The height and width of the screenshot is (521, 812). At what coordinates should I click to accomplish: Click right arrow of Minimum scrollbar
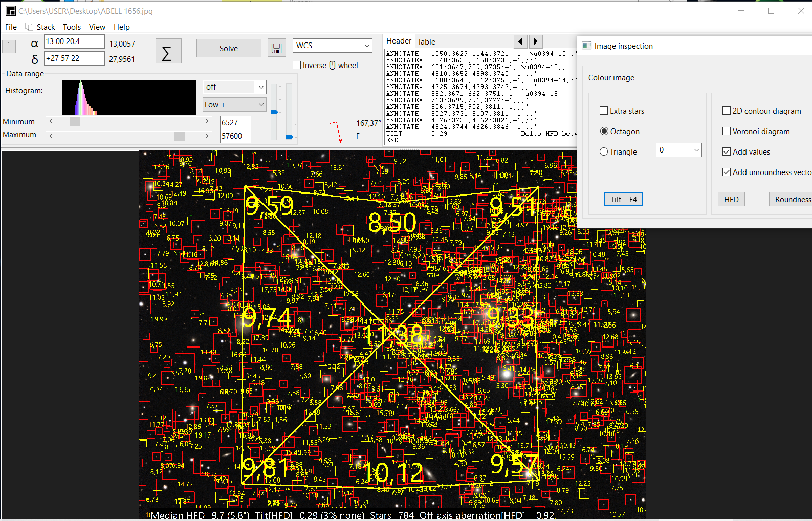(x=207, y=121)
